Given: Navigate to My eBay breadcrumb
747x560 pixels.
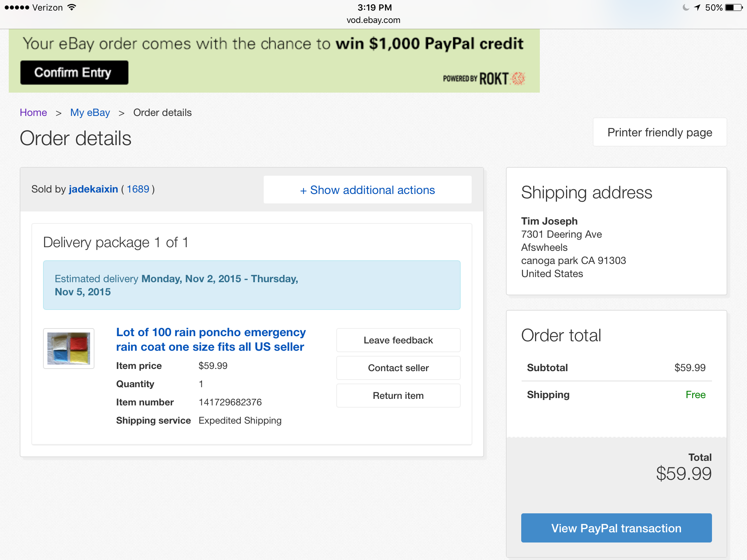Looking at the screenshot, I should click(x=90, y=113).
